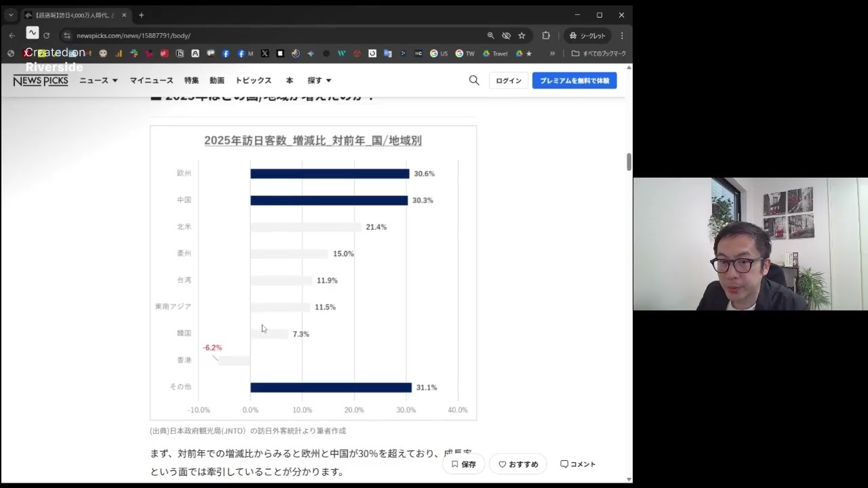Viewport: 868px width, 488px height.
Task: Click the 中国 30.3% bar in chart
Action: [x=329, y=201]
